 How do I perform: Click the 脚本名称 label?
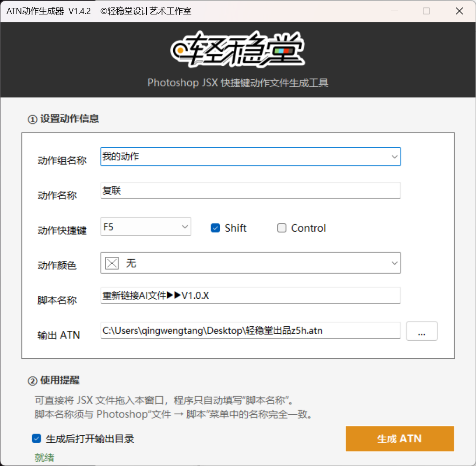[57, 301]
